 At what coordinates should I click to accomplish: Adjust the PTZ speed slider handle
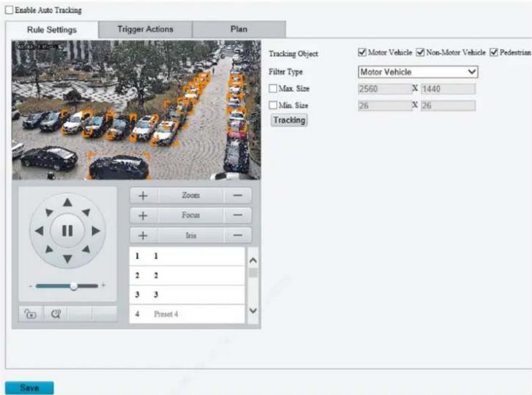pyautogui.click(x=74, y=286)
